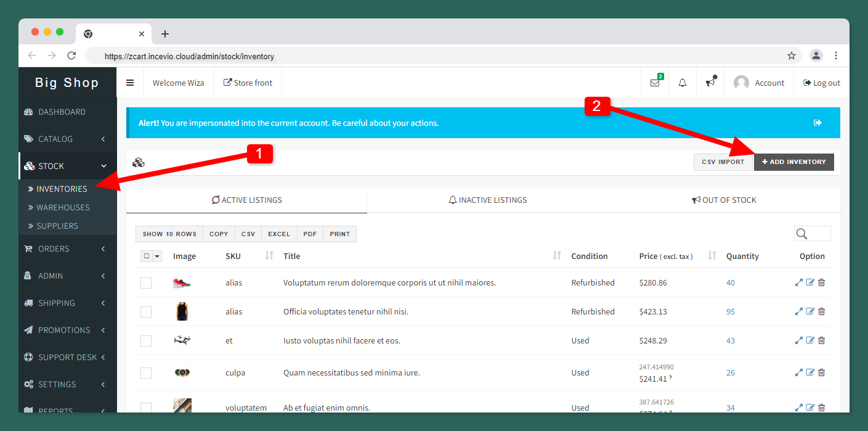Select the checkbox for Officia voluptates row

(x=146, y=312)
